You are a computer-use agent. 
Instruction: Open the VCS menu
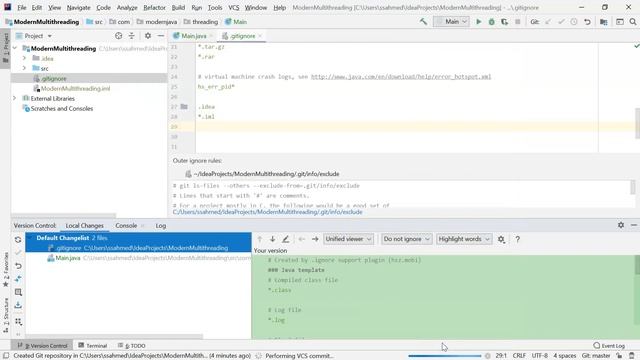pos(233,7)
